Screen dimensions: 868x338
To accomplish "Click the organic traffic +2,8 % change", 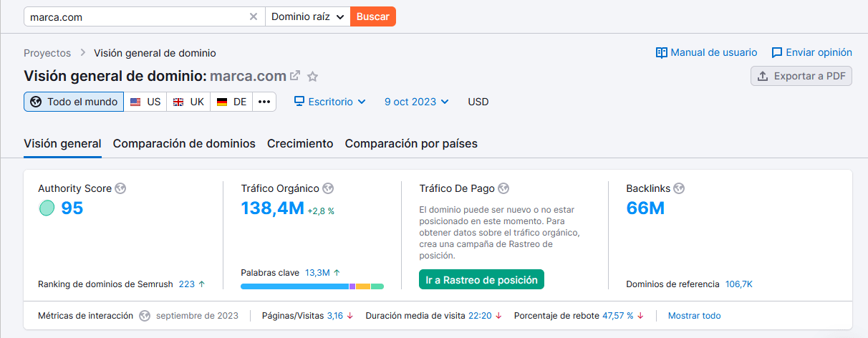I will coord(321,211).
